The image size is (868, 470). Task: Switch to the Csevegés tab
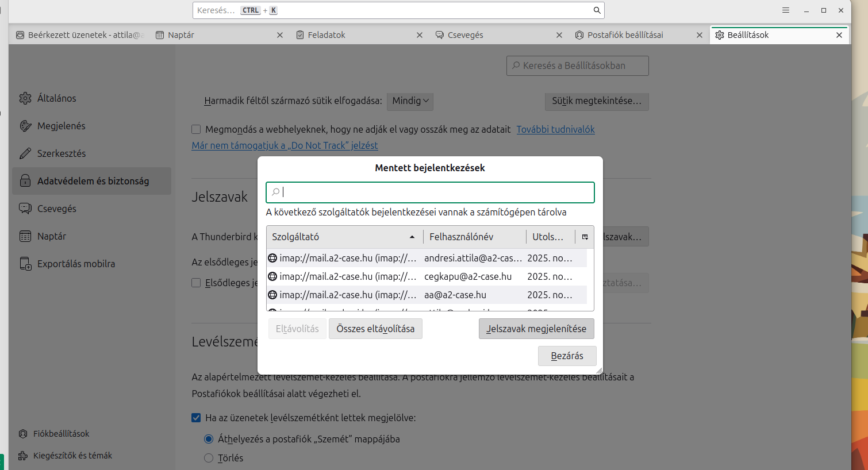tap(465, 35)
